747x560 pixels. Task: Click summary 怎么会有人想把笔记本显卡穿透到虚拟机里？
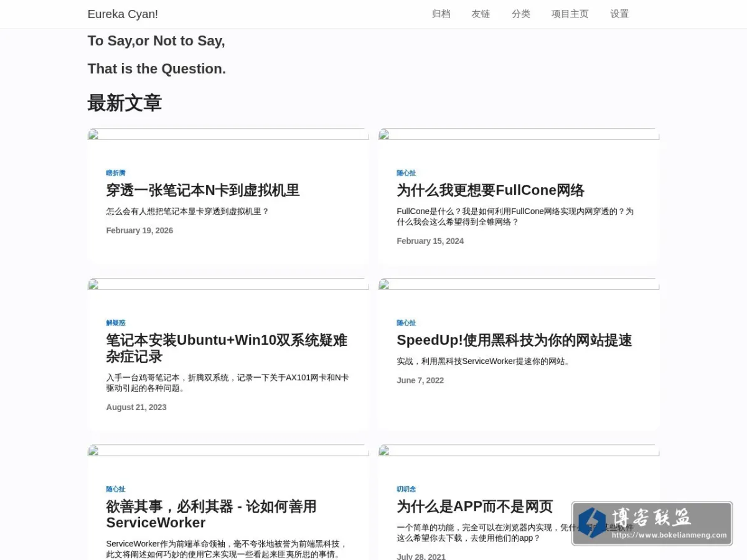[187, 212]
